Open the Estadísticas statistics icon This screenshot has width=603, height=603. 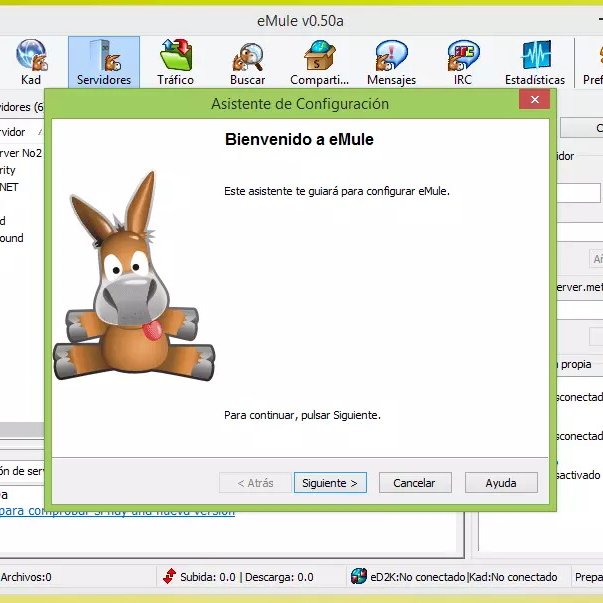535,62
